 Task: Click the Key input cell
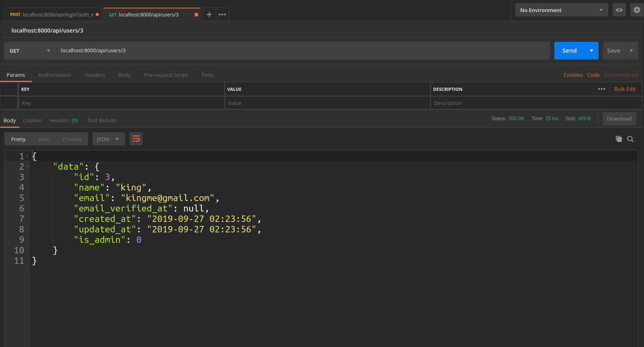(121, 103)
